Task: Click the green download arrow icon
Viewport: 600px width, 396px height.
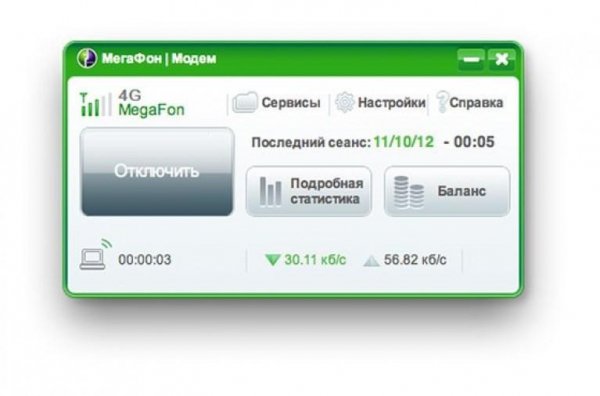Action: [x=273, y=260]
